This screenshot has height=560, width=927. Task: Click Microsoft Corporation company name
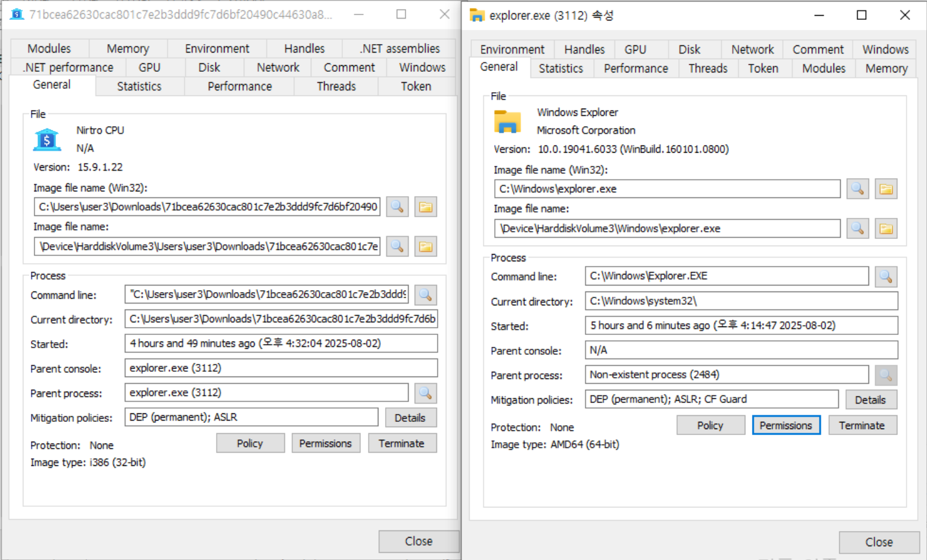(586, 130)
